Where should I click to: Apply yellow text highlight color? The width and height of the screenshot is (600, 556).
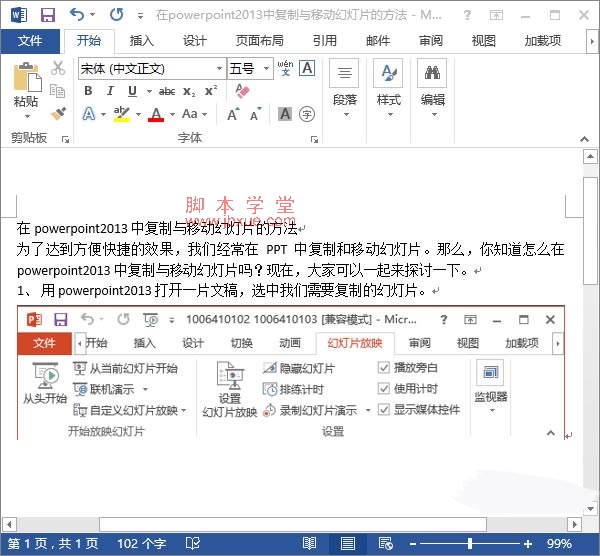122,114
